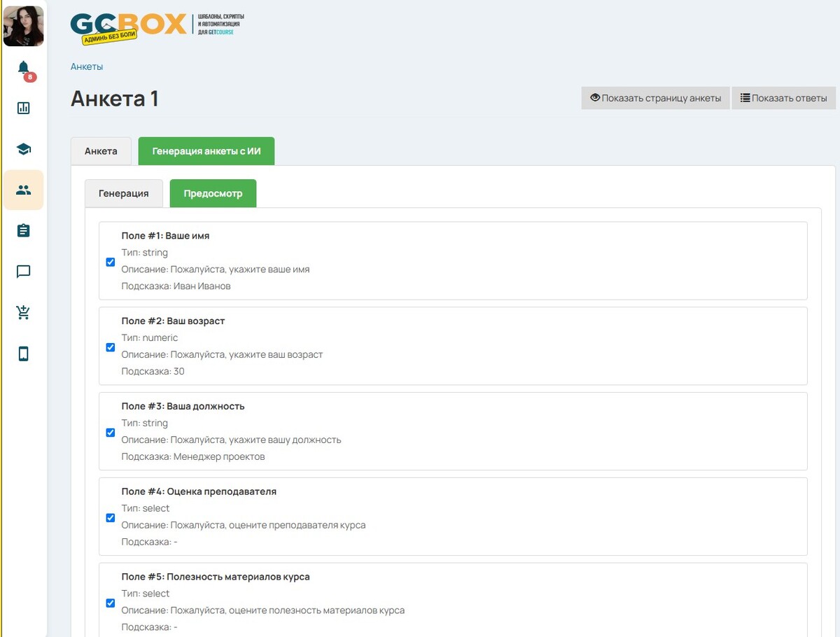Click the GCBOX logo
This screenshot has height=637, width=840.
click(129, 28)
